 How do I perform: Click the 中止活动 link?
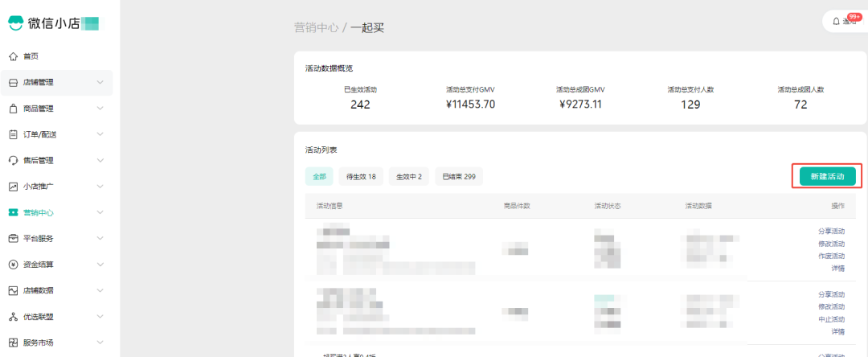coord(831,319)
